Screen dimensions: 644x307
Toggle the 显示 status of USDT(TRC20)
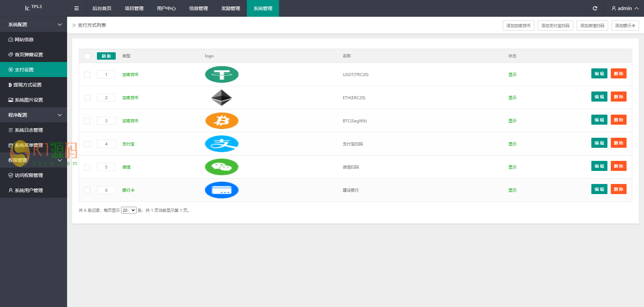[512, 74]
